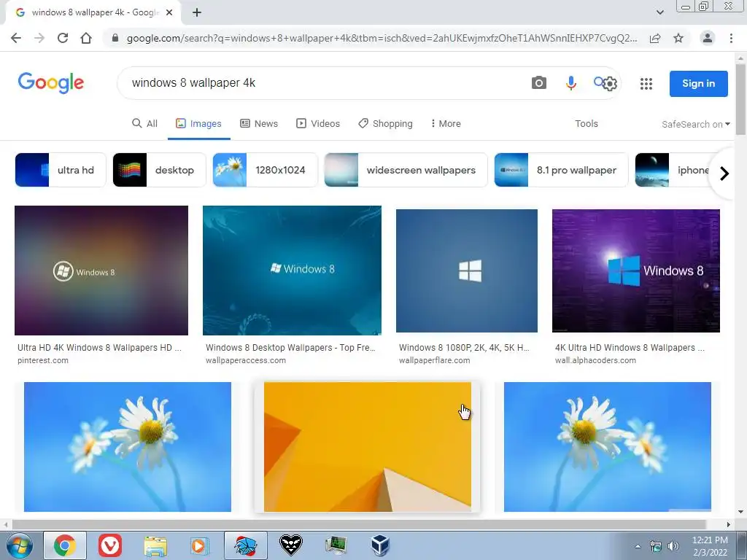The width and height of the screenshot is (747, 560).
Task: Choose the widescreen wallpapers chip
Action: 406,170
